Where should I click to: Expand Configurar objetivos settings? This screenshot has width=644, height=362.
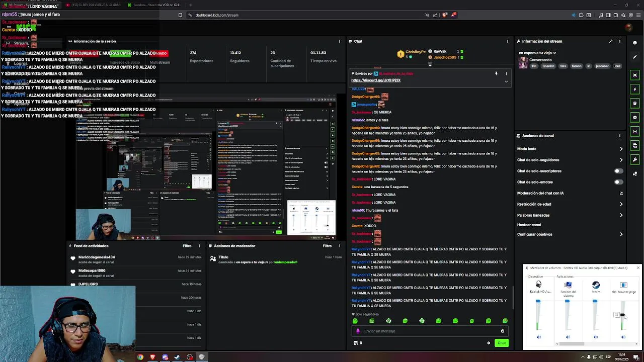click(x=621, y=234)
